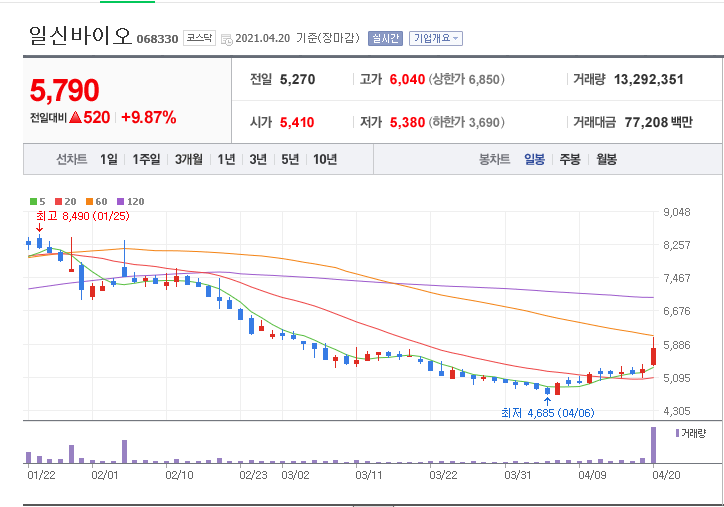Click the +9.87% change rate
Screen dimensions: 724x507
149,117
